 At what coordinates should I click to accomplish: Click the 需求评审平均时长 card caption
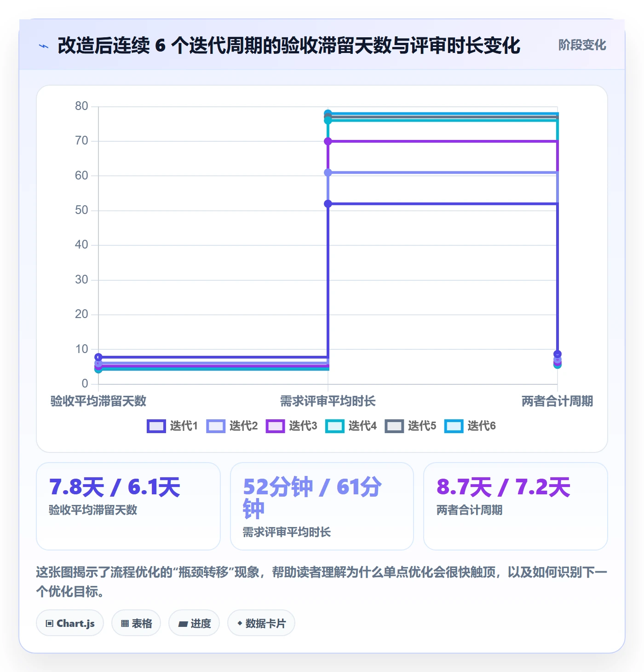pyautogui.click(x=287, y=532)
